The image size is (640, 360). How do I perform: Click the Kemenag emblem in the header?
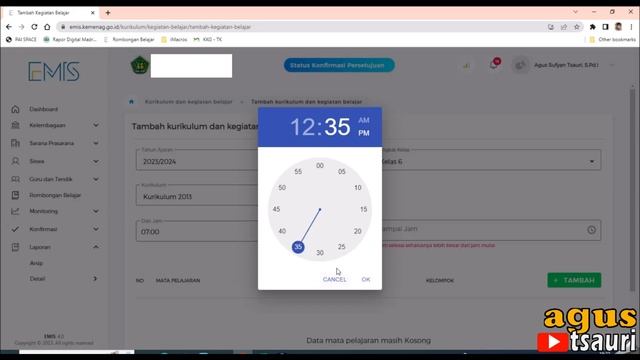tap(140, 65)
